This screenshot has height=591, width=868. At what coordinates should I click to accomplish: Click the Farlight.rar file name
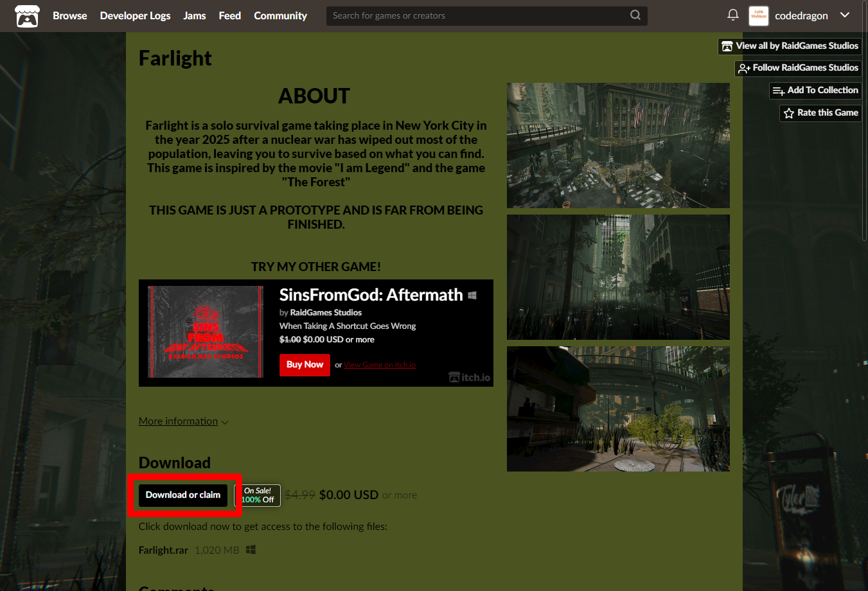pos(163,551)
